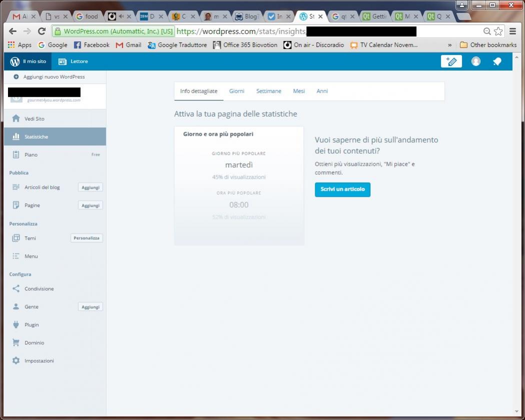Click the browser address bar URL
The image size is (525, 420).
240,31
